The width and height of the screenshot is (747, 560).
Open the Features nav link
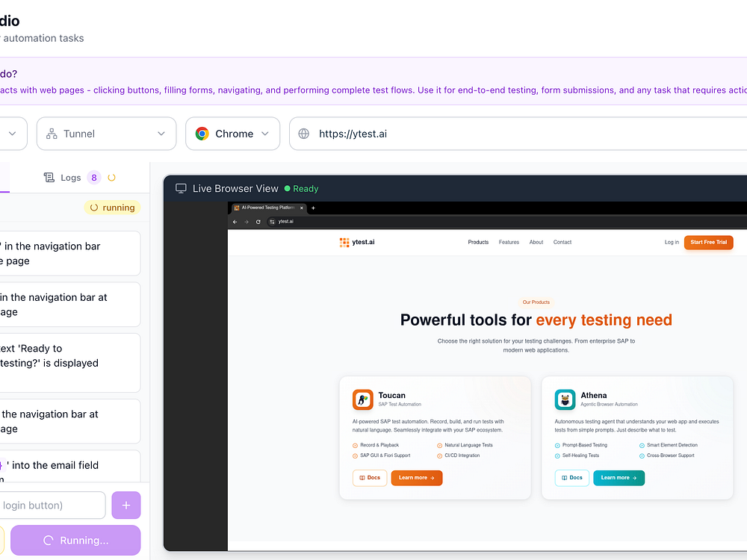(x=509, y=243)
